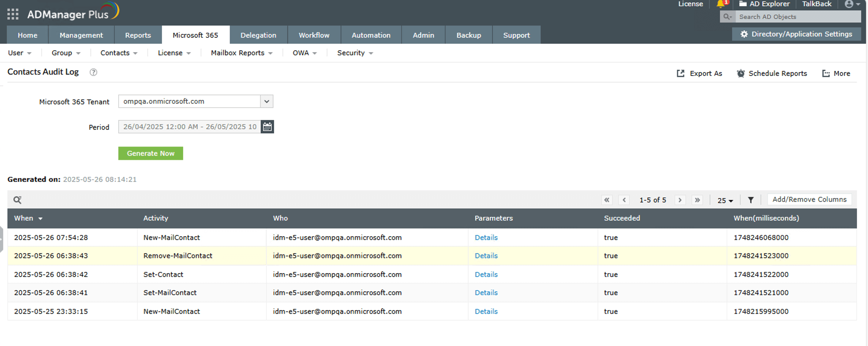The height and width of the screenshot is (346, 868).
Task: Click the Search AD Objects field
Action: pos(797,17)
